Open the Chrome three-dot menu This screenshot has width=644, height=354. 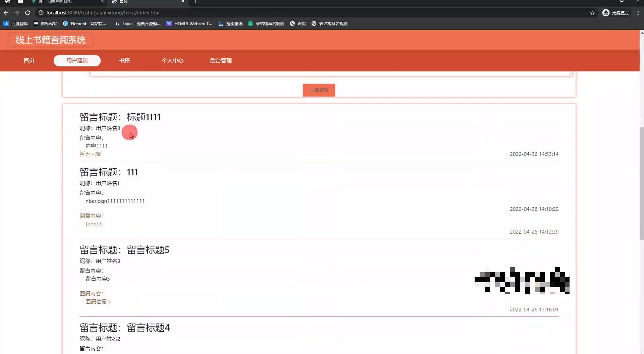[638, 13]
